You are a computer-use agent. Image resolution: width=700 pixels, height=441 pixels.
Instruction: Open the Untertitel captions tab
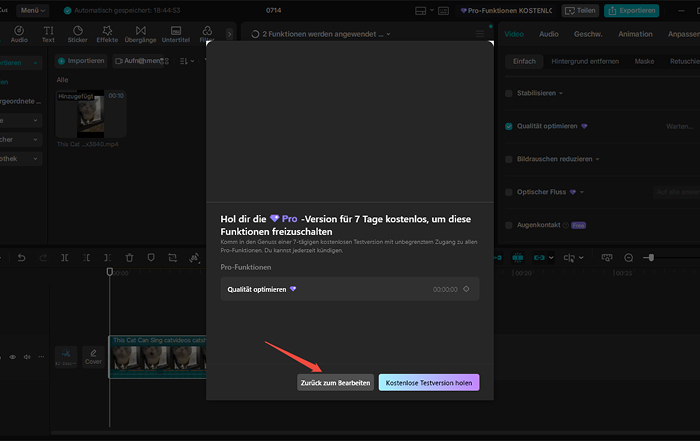[x=176, y=34]
